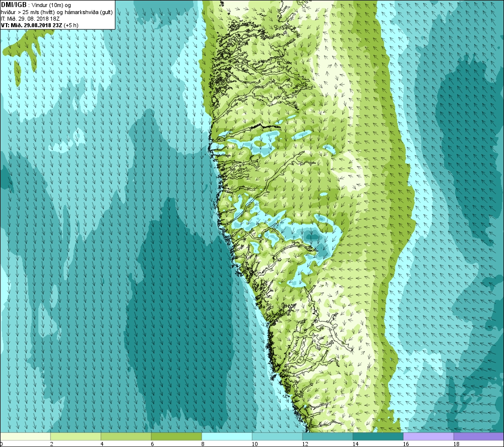
Task: Click the "DMI/IGB" title text
Action: point(14,5)
